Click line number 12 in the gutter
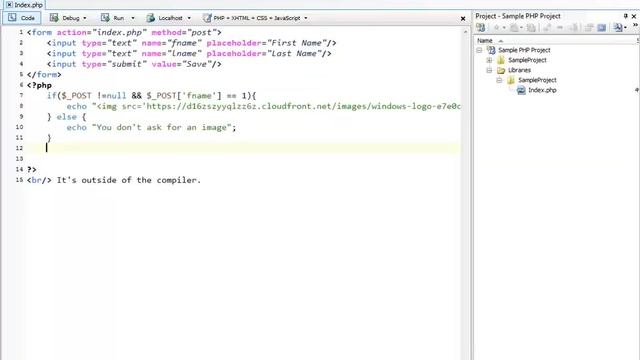Screen dimensions: 640x360 coord(19,148)
